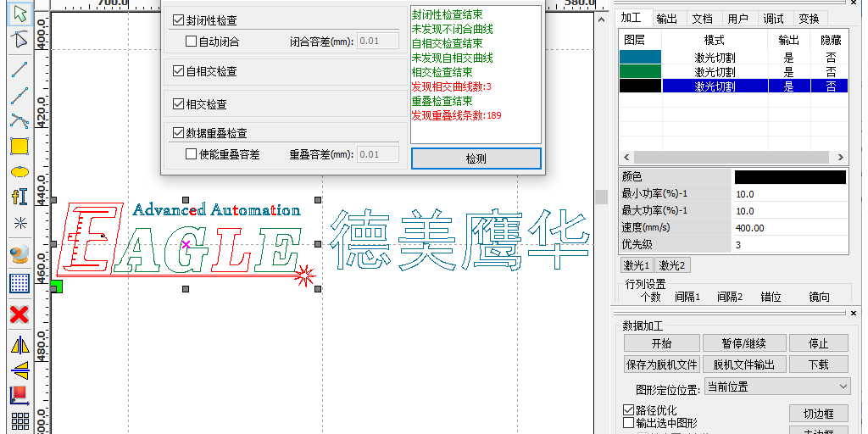
Task: Select the black layer color swatch
Action: [x=641, y=86]
